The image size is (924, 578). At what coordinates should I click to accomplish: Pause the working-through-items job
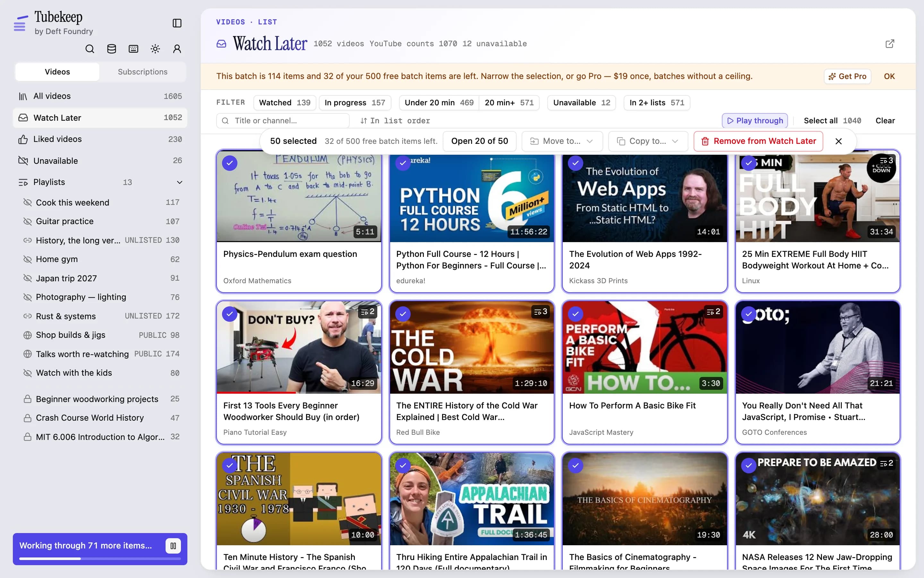[173, 546]
